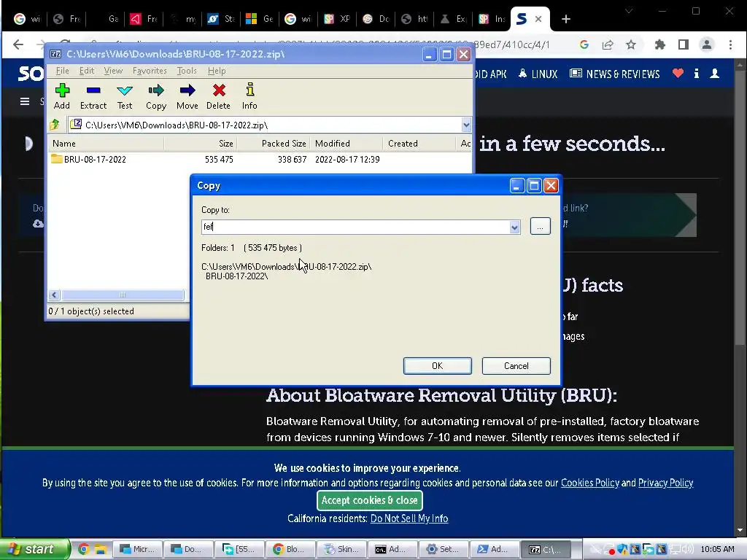The width and height of the screenshot is (747, 560).
Task: Click the 7-Zip horizontal scrollbar thumb
Action: 123,295
